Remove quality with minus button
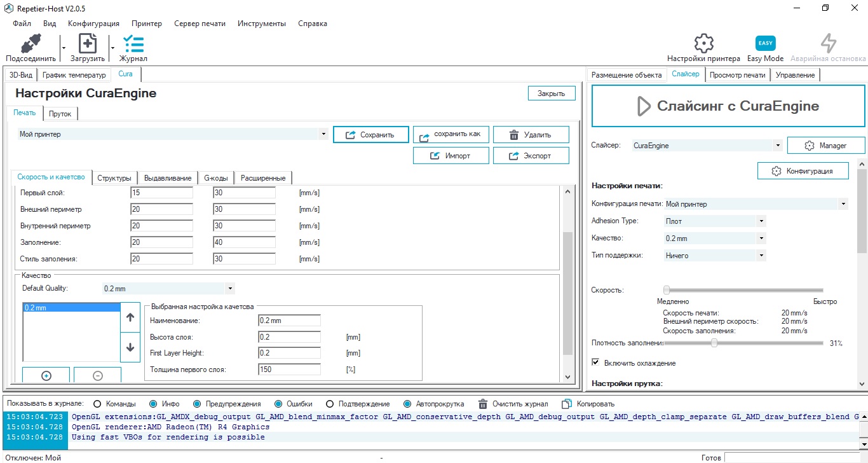868x463 pixels. [97, 375]
